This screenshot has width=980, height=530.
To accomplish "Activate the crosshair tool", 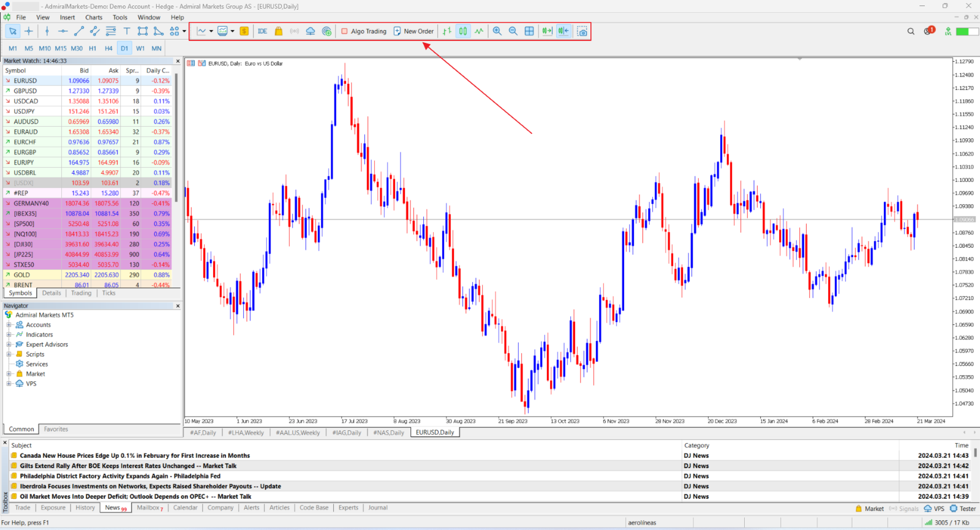I will 29,31.
